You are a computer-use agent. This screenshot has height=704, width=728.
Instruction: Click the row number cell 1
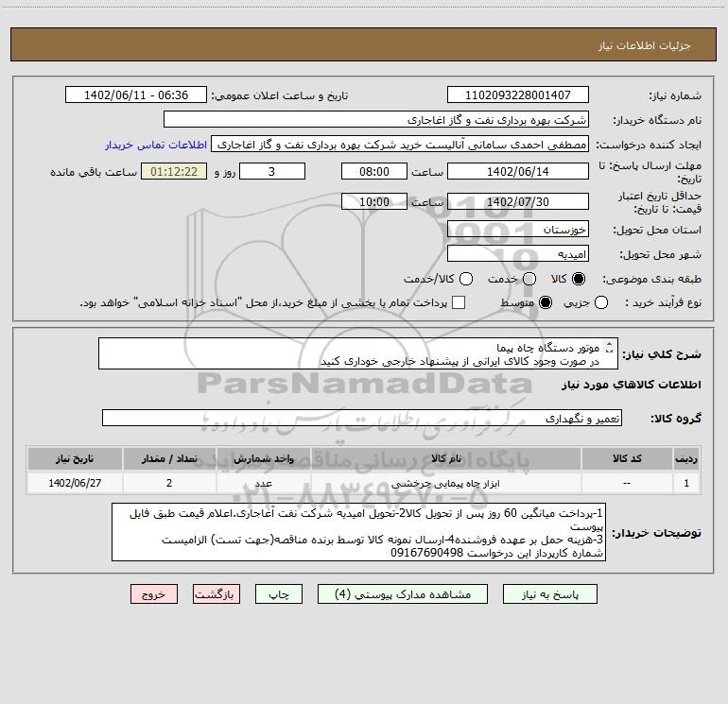[x=686, y=483]
